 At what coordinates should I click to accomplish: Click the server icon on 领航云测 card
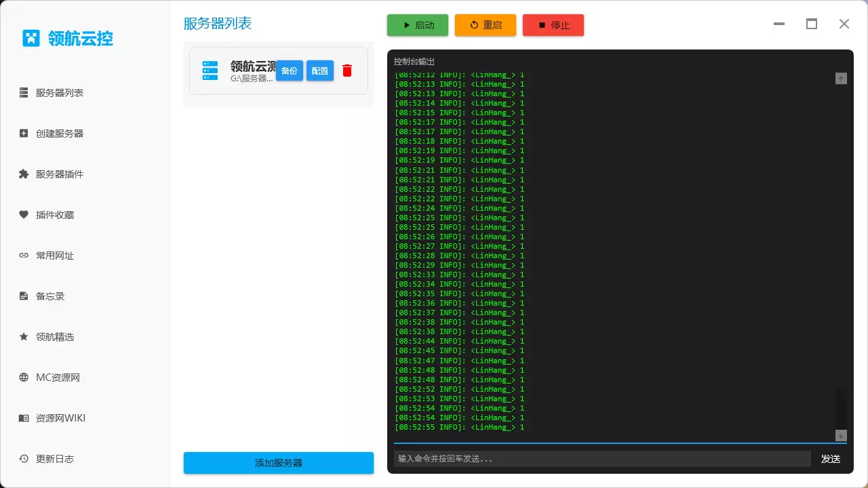coord(210,70)
